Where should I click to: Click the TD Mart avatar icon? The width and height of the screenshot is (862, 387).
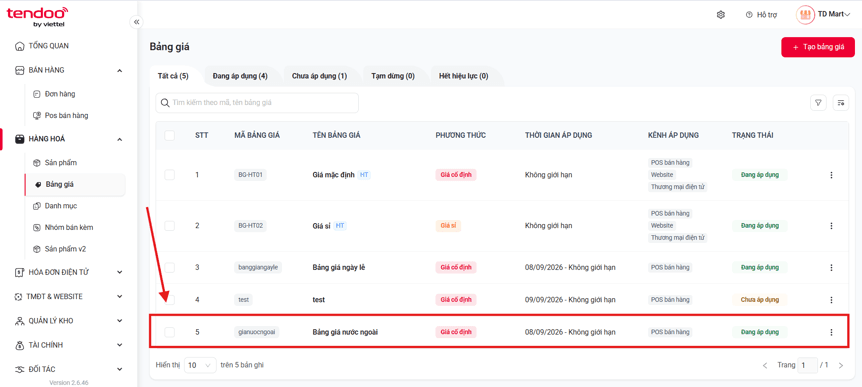[x=805, y=14]
